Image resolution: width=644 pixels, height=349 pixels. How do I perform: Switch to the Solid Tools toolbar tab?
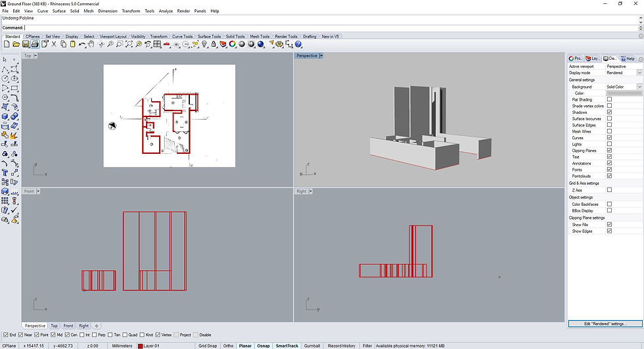[235, 37]
